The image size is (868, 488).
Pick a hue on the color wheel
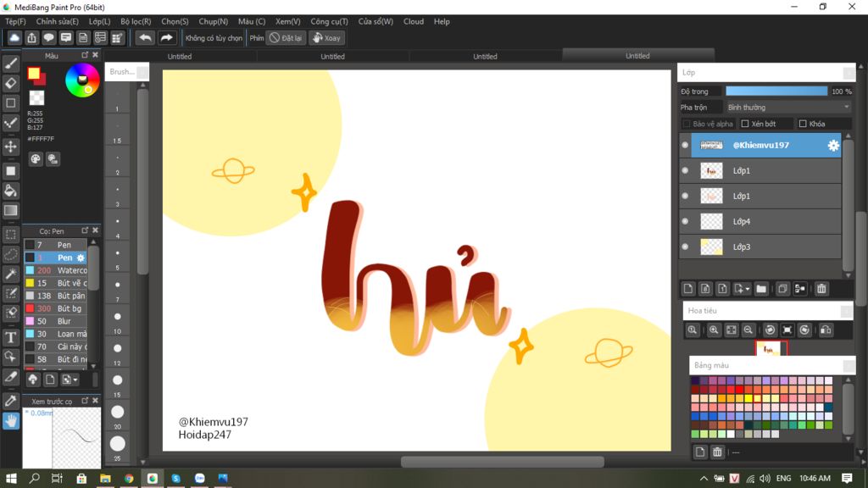coord(82,80)
